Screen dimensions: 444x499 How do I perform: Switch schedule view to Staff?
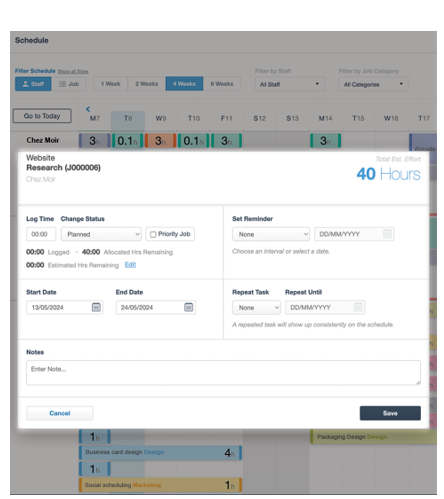coord(33,84)
